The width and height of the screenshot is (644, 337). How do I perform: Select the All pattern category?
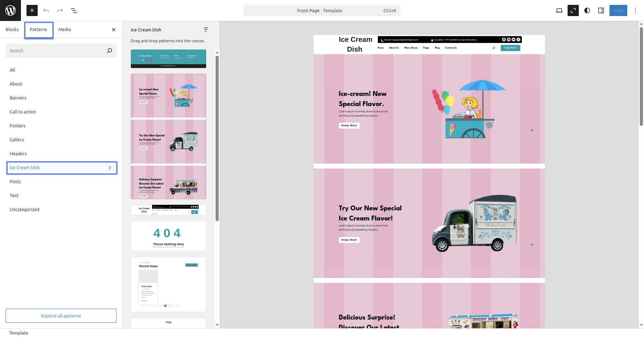(61, 70)
